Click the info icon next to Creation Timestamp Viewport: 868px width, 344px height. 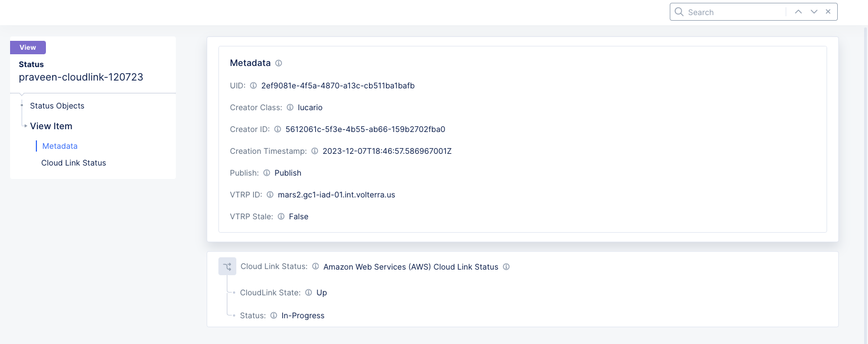pos(314,151)
